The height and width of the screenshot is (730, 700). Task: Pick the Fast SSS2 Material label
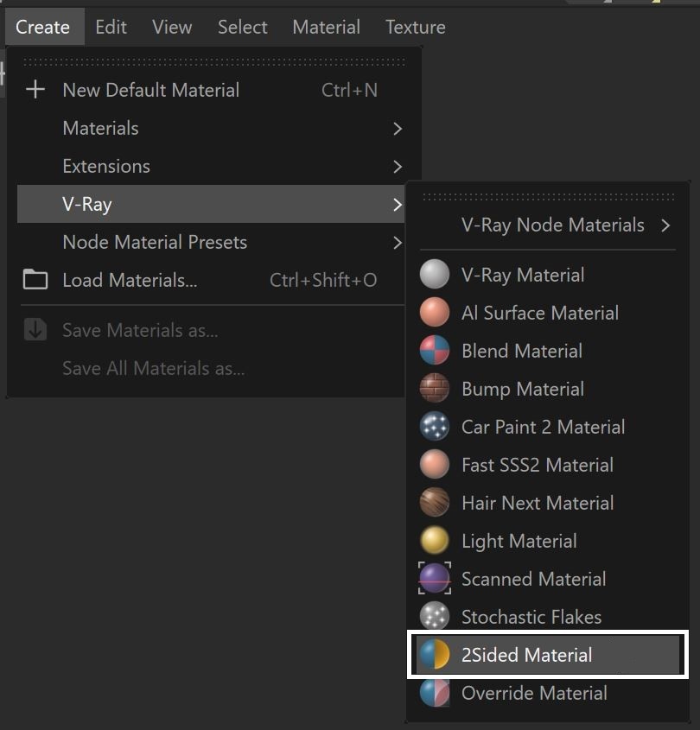click(538, 465)
